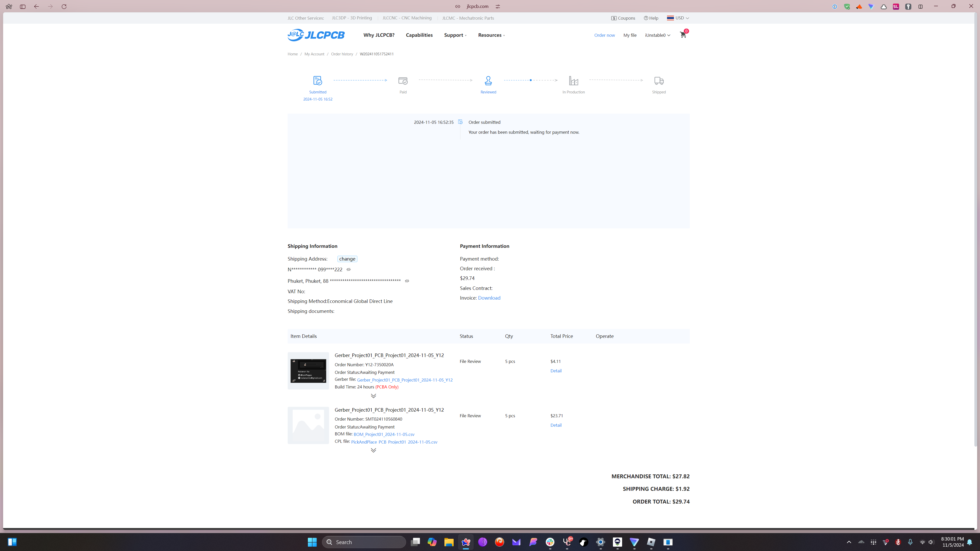The image size is (980, 551).
Task: Reveal the masked Phuket shipping address
Action: click(x=407, y=281)
